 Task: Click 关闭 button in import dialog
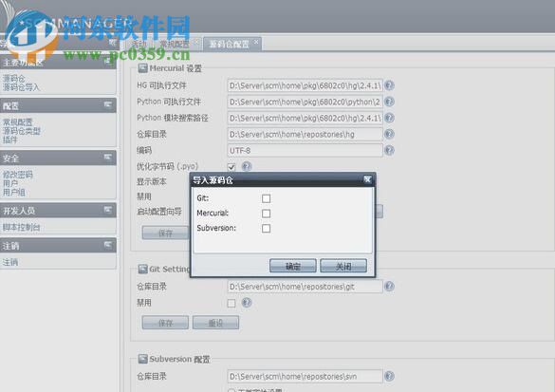tap(343, 266)
